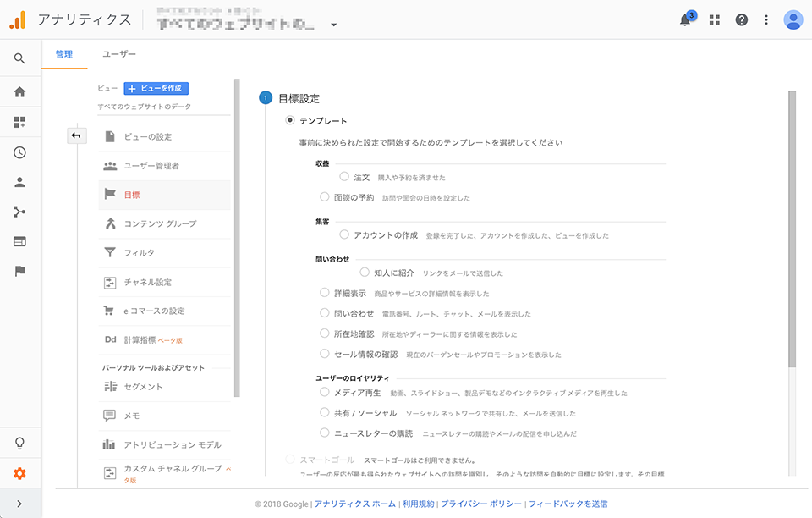This screenshot has width=812, height=518.
Task: Open the admin gear icon
Action: pyautogui.click(x=19, y=473)
